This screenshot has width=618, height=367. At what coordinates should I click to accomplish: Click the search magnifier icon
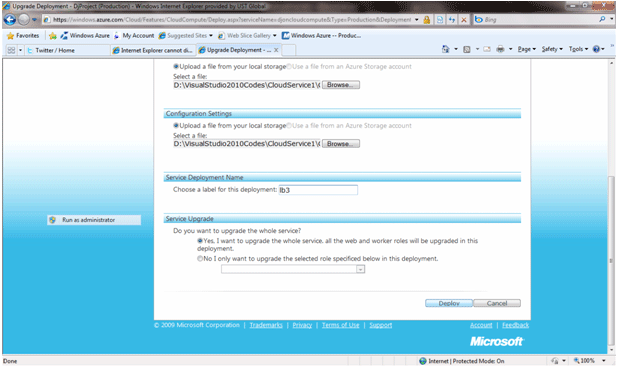pos(602,19)
